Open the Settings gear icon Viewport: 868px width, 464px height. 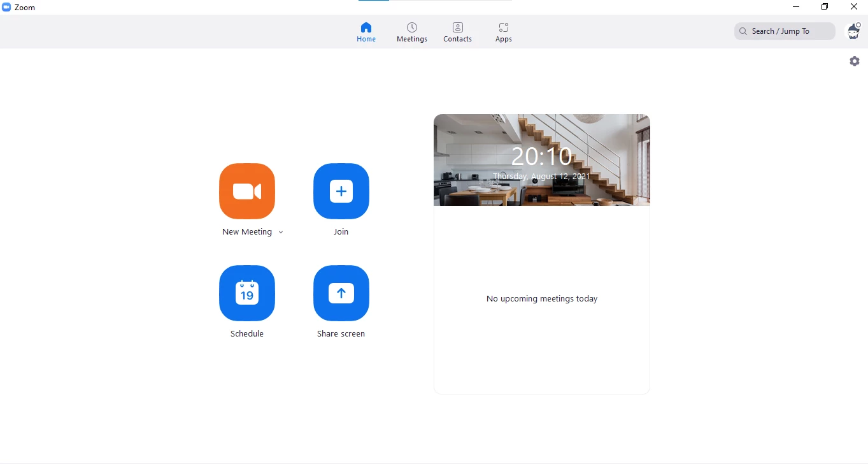click(855, 61)
